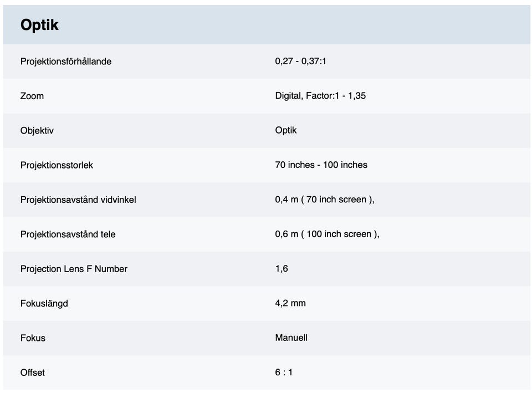This screenshot has height=398, width=532.
Task: Click the 6 : 1 Offset value
Action: (284, 373)
